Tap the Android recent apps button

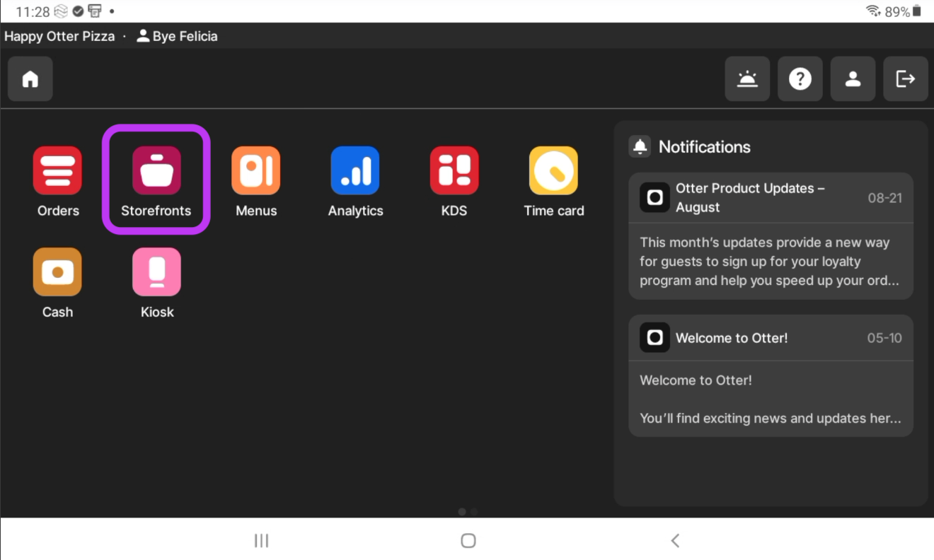tap(261, 541)
